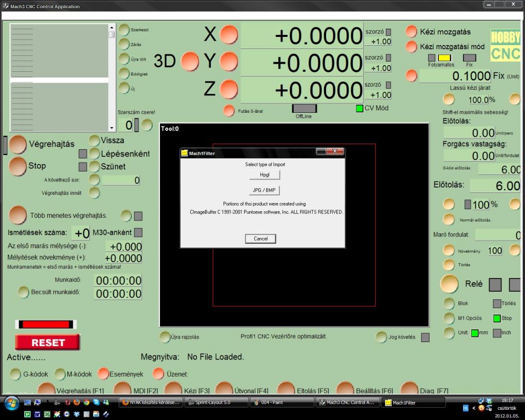Screen dimensions: 525x420
Task: Click the Szerkeszt (edit) round button
Action: pyautogui.click(x=124, y=29)
